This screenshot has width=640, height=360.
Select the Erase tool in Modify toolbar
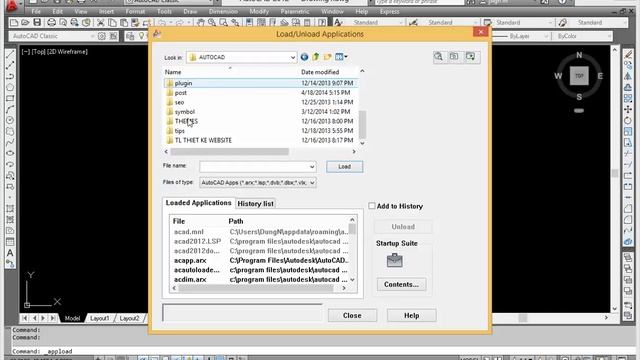tap(628, 54)
